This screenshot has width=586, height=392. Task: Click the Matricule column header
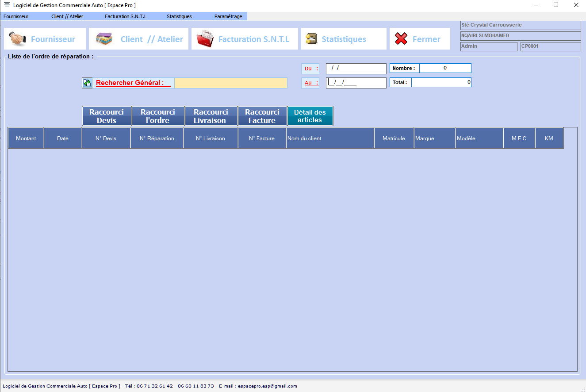point(394,138)
